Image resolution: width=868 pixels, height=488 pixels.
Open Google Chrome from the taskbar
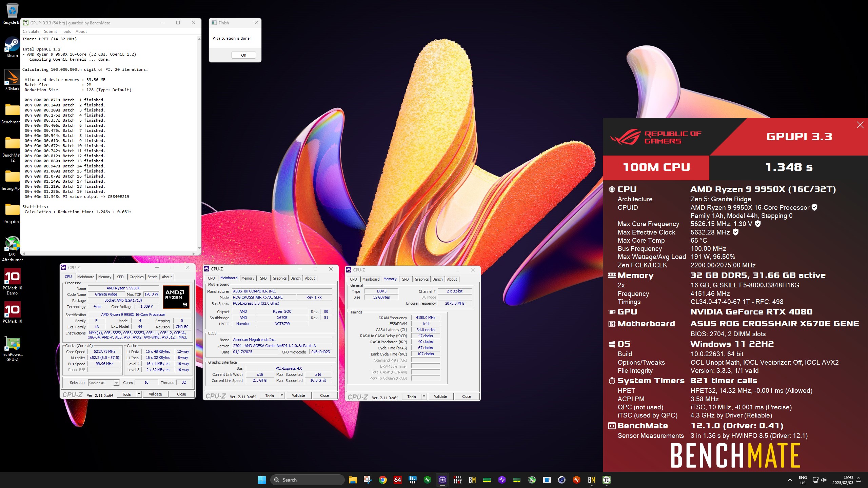382,480
